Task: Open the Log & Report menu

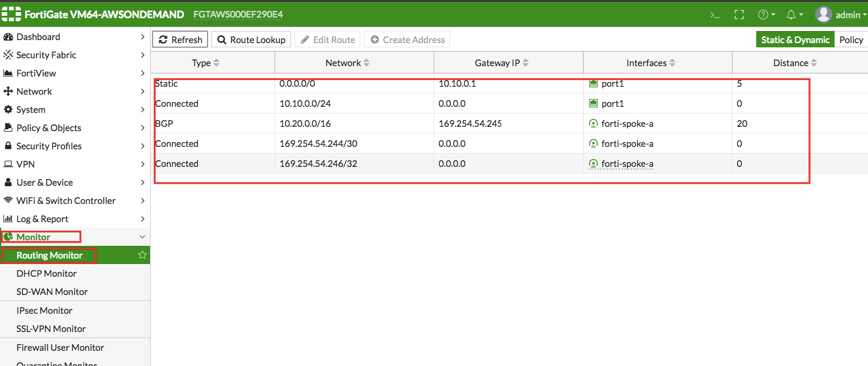Action: click(x=75, y=219)
